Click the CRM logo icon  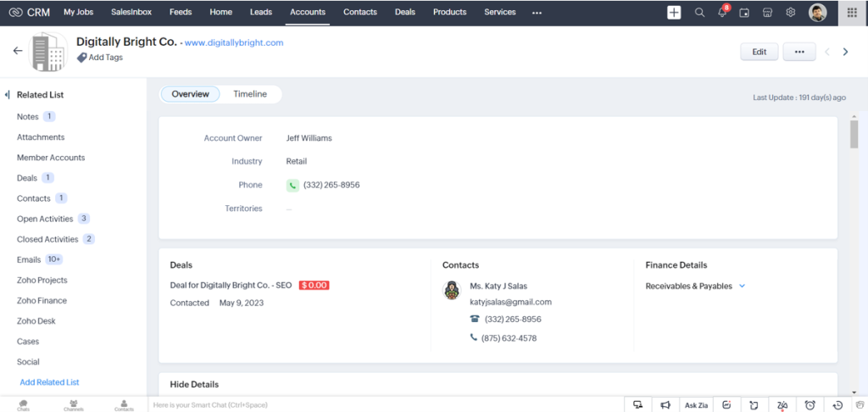pos(15,12)
